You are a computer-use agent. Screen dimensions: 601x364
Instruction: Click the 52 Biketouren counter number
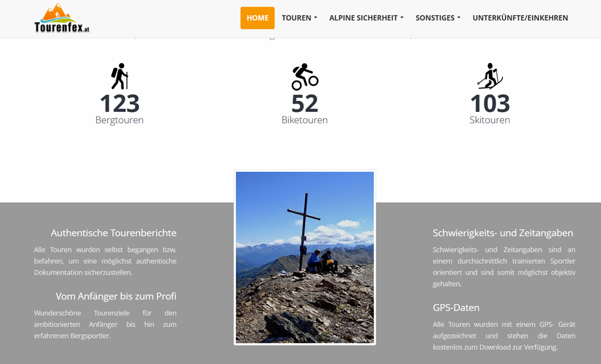click(305, 104)
